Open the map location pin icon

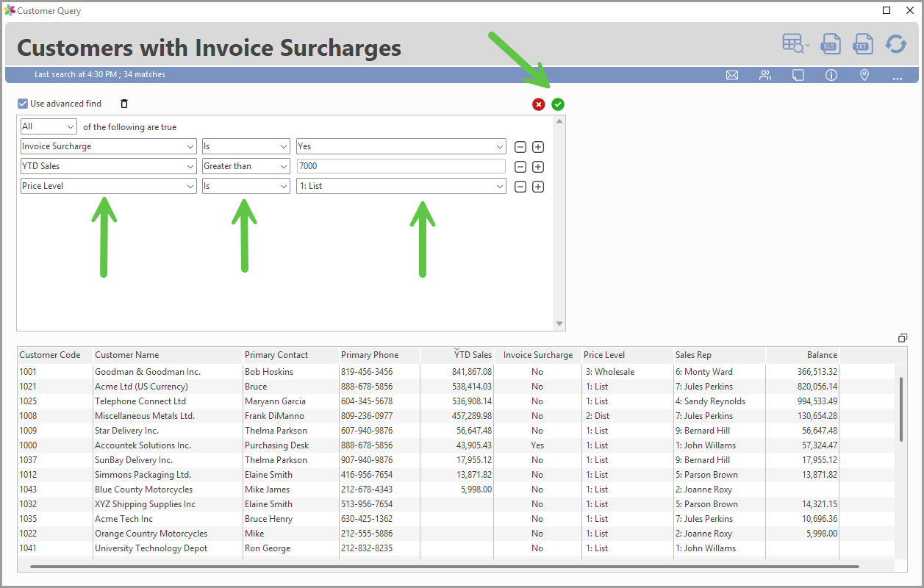[x=864, y=75]
